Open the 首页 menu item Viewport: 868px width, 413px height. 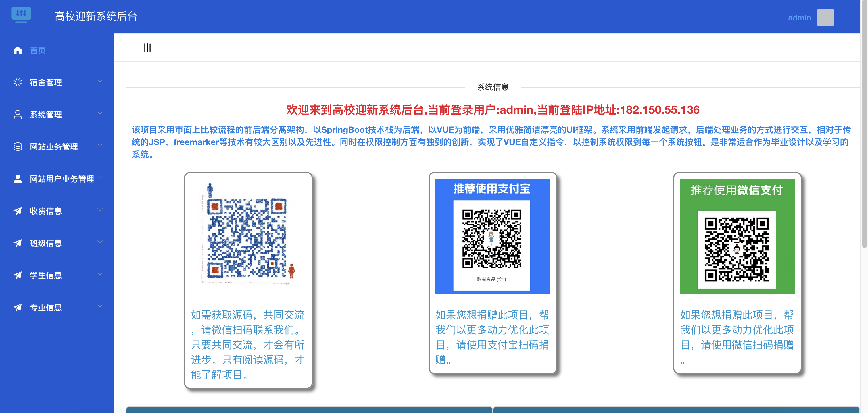coord(57,50)
